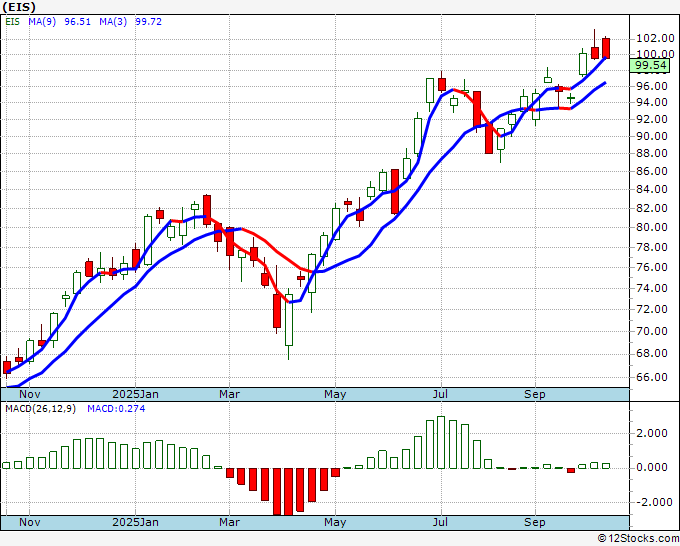This screenshot has width=680, height=546.
Task: Click the 76.00 price axis label
Action: tap(652, 267)
